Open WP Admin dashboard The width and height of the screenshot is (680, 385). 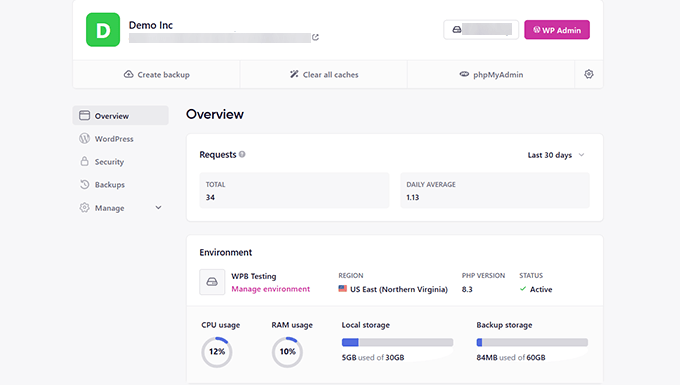tap(557, 30)
